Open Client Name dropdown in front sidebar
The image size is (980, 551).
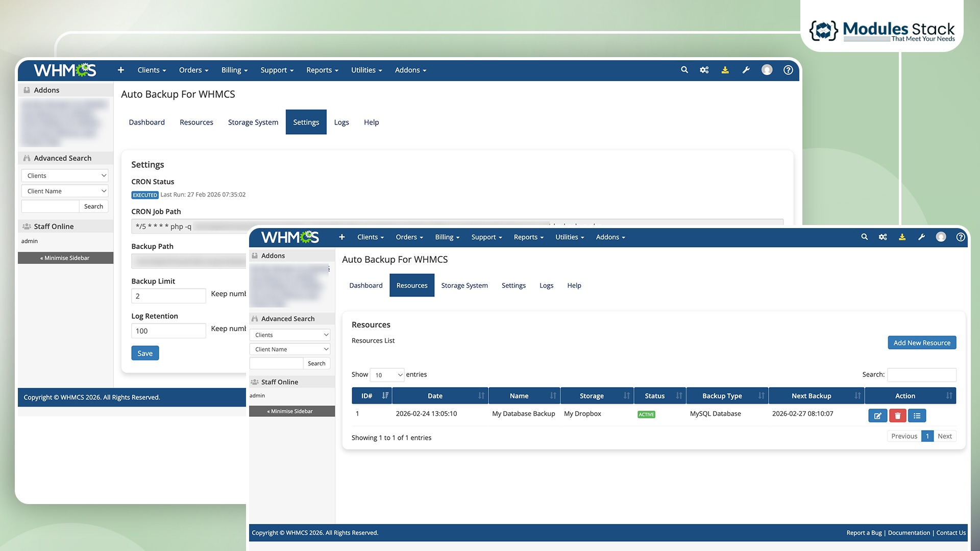pos(290,349)
